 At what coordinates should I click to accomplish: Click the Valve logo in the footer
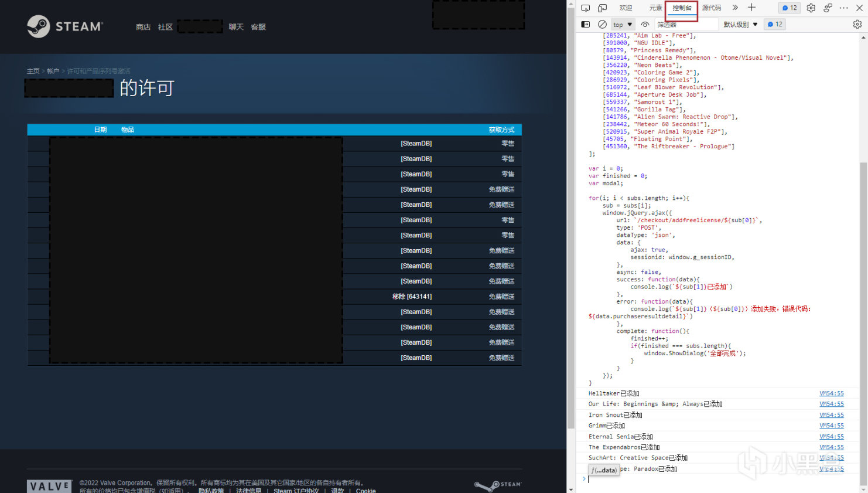click(49, 487)
